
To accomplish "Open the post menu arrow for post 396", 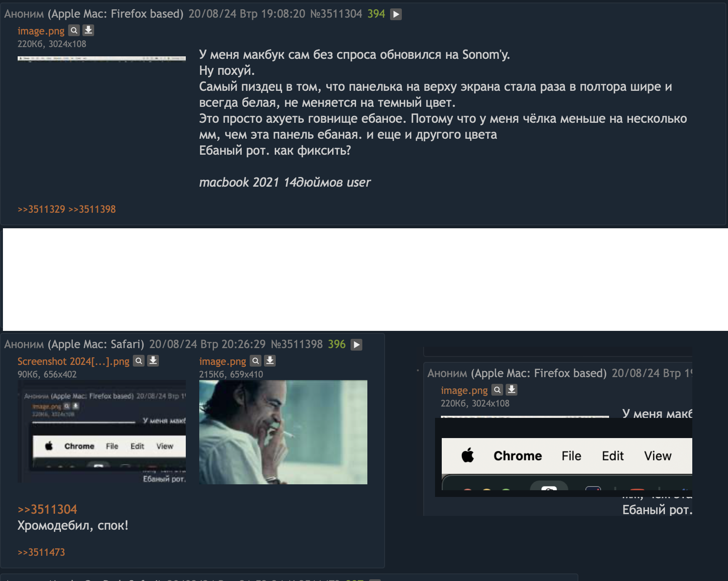I will click(356, 345).
